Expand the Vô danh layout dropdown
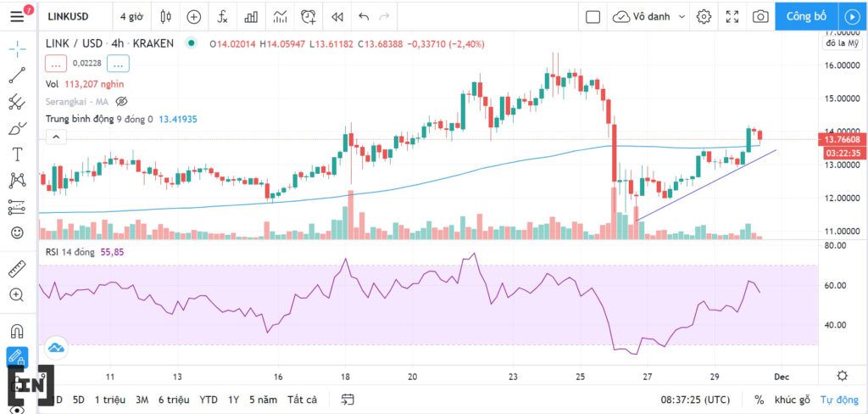 coord(682,17)
